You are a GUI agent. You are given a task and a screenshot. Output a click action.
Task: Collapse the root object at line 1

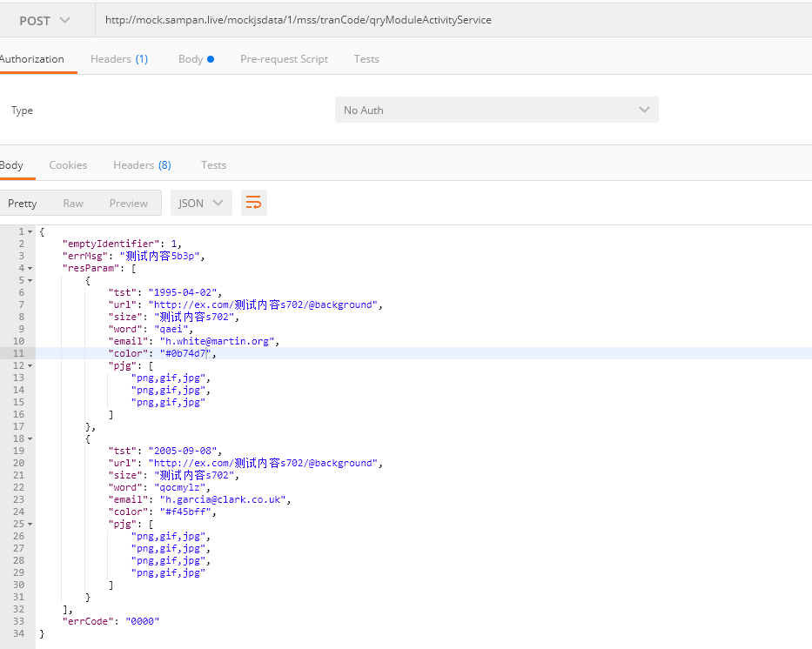click(30, 232)
